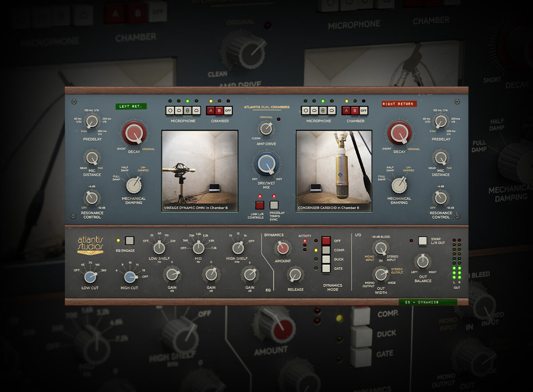Click the blue High Cut knob
This screenshot has width=533, height=392.
(x=130, y=277)
